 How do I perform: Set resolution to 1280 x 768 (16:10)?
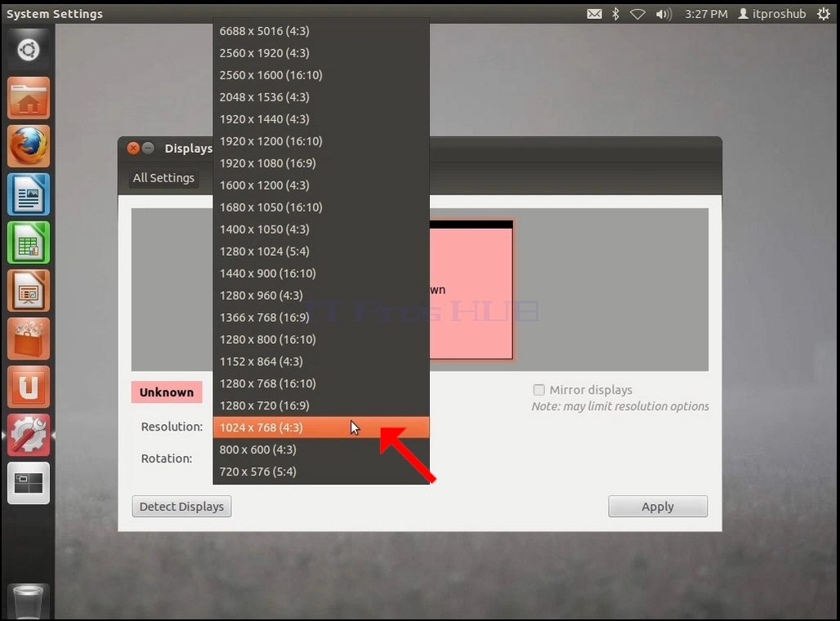[321, 384]
